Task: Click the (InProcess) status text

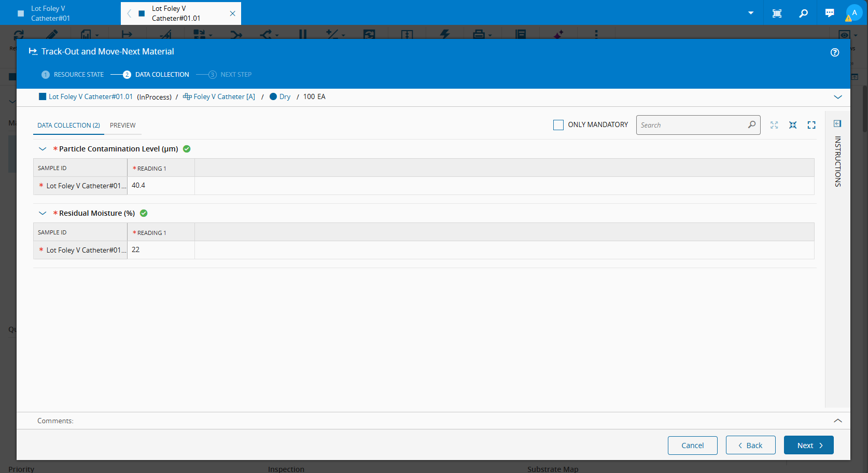Action: coord(154,97)
